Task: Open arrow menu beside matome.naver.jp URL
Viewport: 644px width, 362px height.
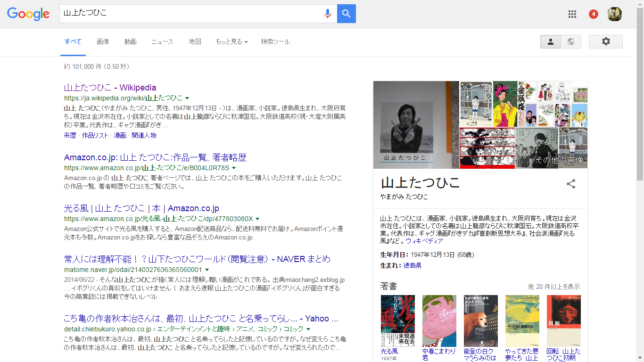Action: (x=207, y=270)
